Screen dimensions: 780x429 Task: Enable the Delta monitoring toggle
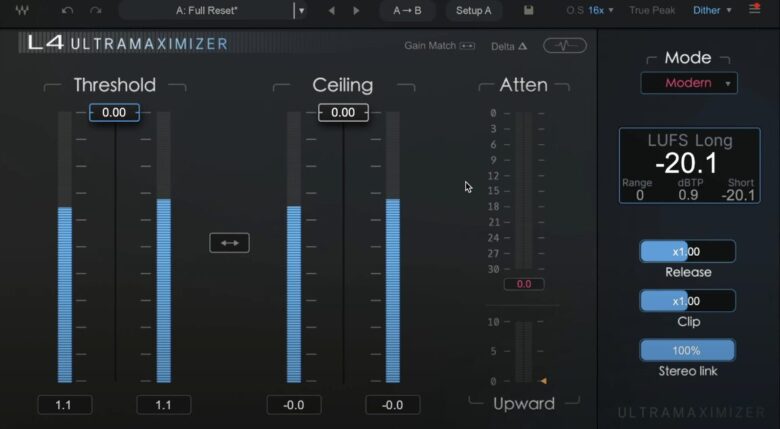click(x=508, y=46)
